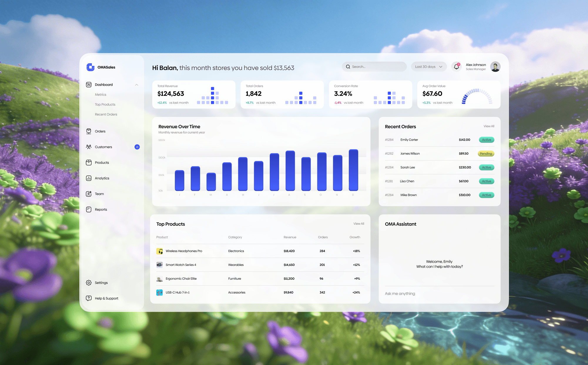The image size is (588, 365).
Task: Click the notification bell icon
Action: [x=456, y=67]
